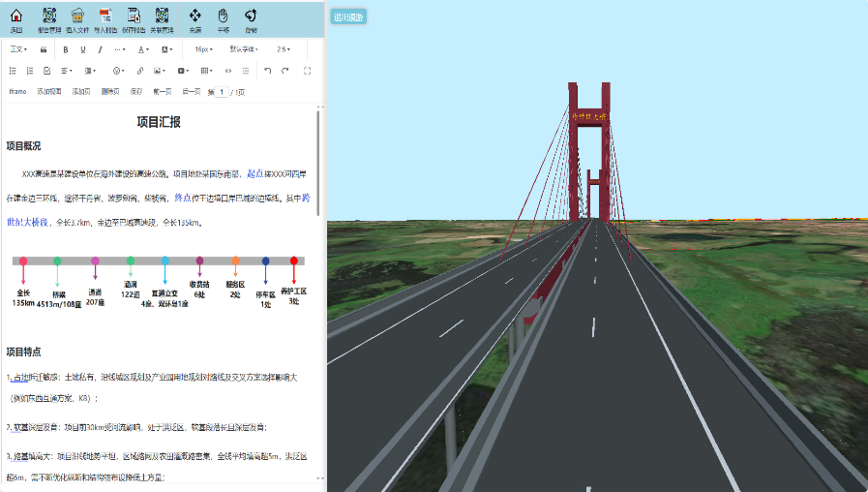Expand the default font (默认字体) dropdown
The image size is (868, 492).
(243, 49)
